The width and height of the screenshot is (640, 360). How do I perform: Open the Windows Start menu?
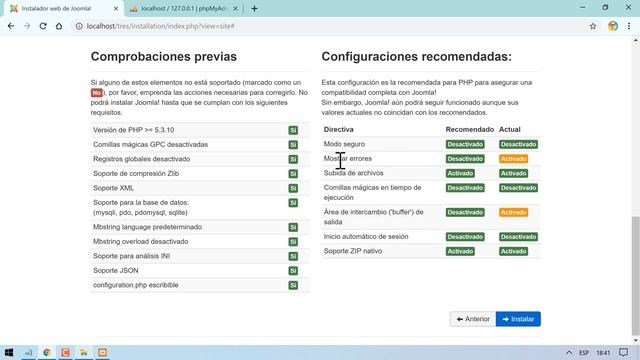tap(9, 353)
